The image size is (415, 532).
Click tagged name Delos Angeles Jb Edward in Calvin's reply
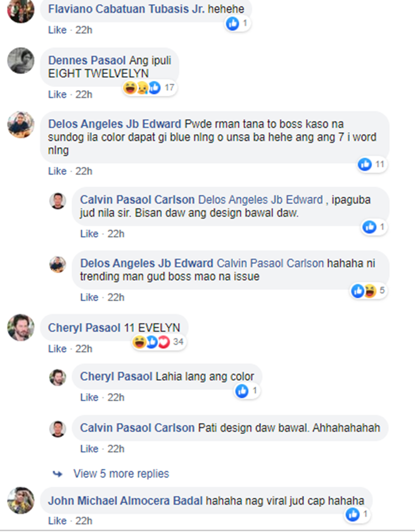[261, 199]
